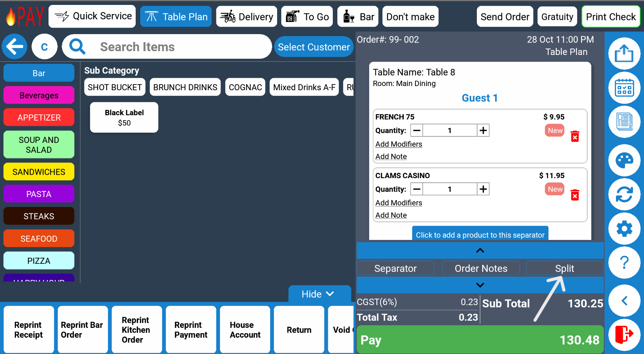
Task: Decrease FRENCH 75 quantity with minus button
Action: point(417,130)
